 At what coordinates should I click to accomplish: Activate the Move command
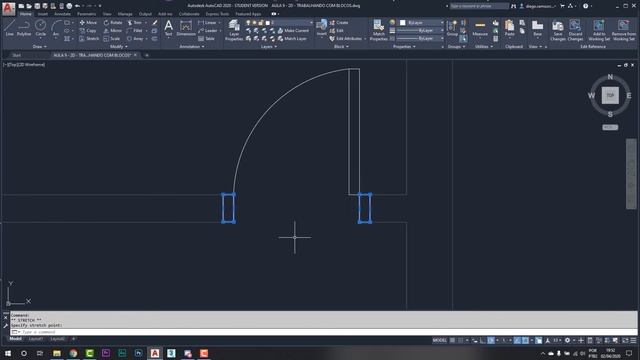(88, 22)
